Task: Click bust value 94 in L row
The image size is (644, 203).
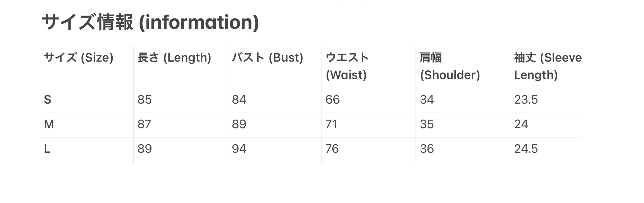Action: click(239, 149)
